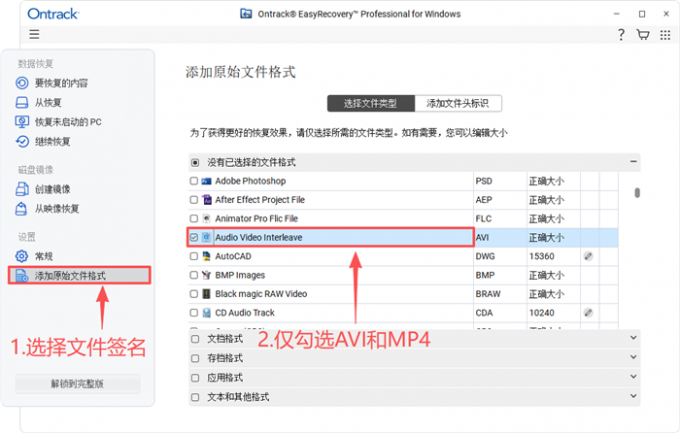The image size is (680, 433).
Task: Click the 继续恢复 icon
Action: click(x=22, y=141)
